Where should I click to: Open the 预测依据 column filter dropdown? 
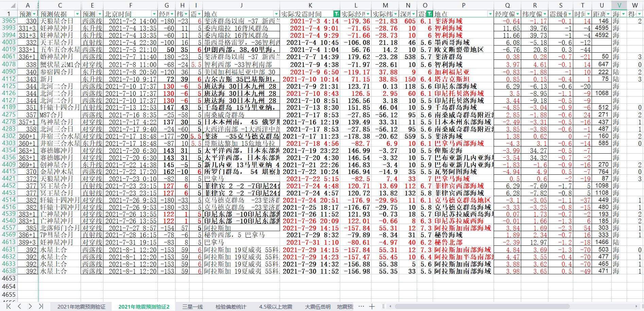[x=77, y=14]
